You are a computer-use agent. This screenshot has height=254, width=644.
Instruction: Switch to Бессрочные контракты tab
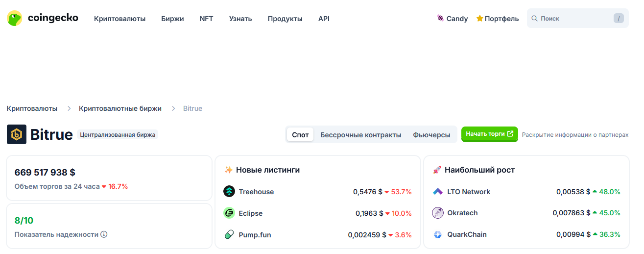(361, 135)
